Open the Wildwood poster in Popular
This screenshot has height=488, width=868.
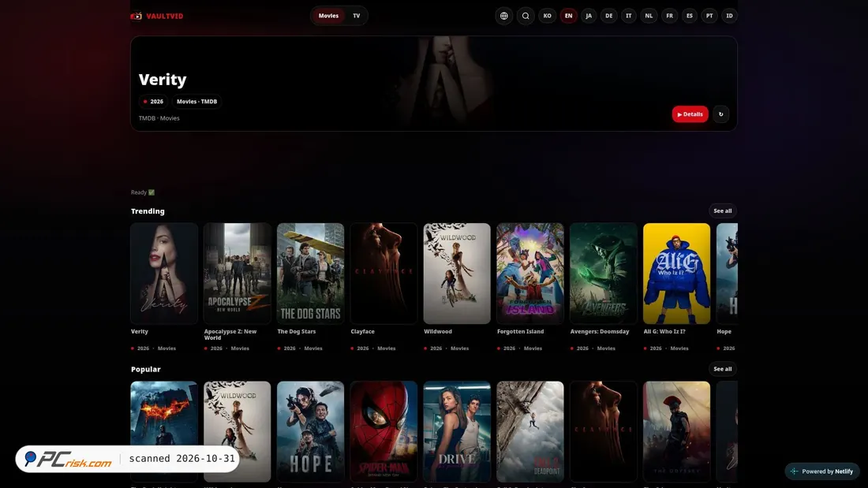(237, 431)
